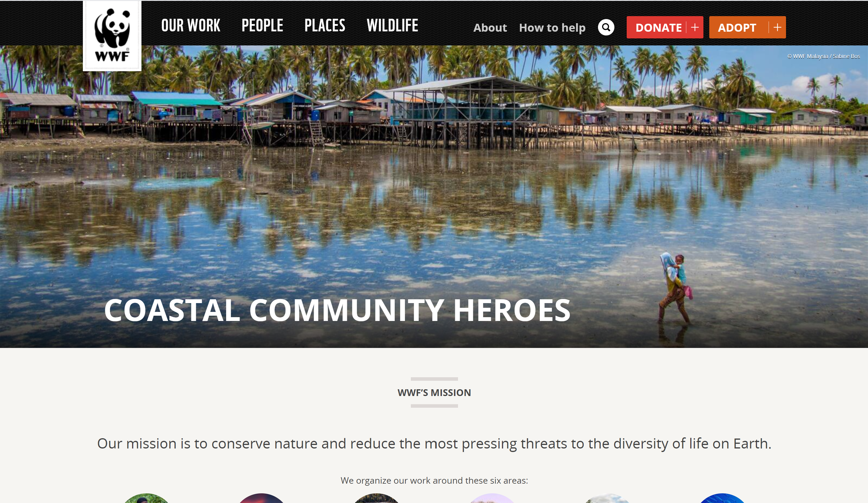Viewport: 868px width, 503px height.
Task: Select the sixth blue work-area circle
Action: point(722,499)
